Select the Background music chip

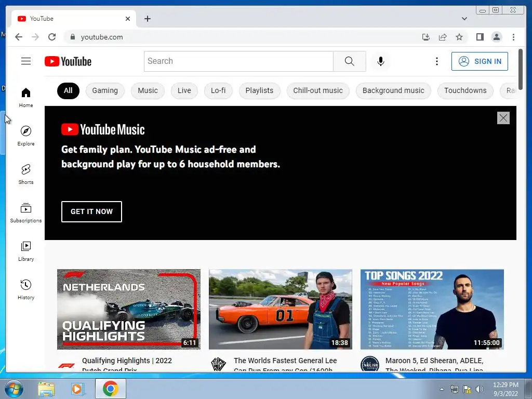click(x=393, y=90)
